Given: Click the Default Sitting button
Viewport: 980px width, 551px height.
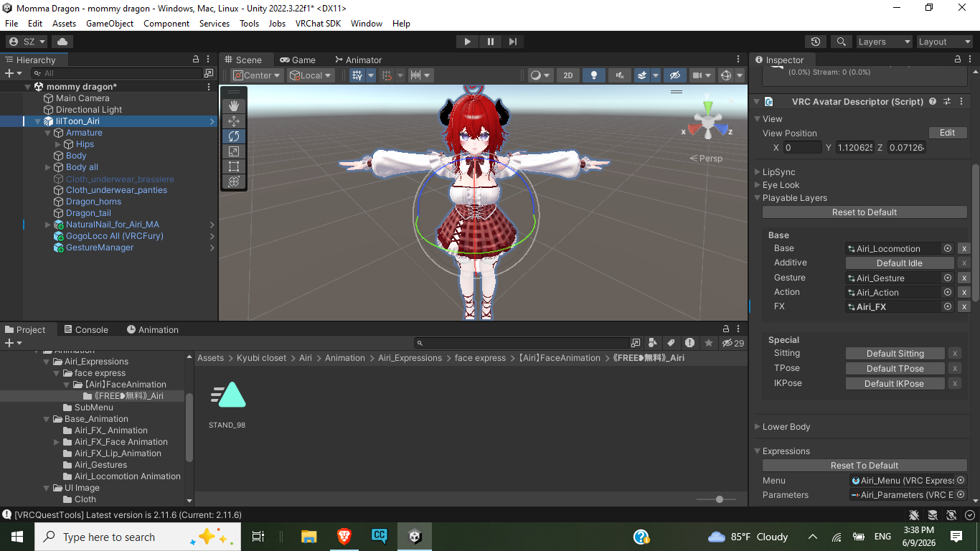Looking at the screenshot, I should coord(895,354).
